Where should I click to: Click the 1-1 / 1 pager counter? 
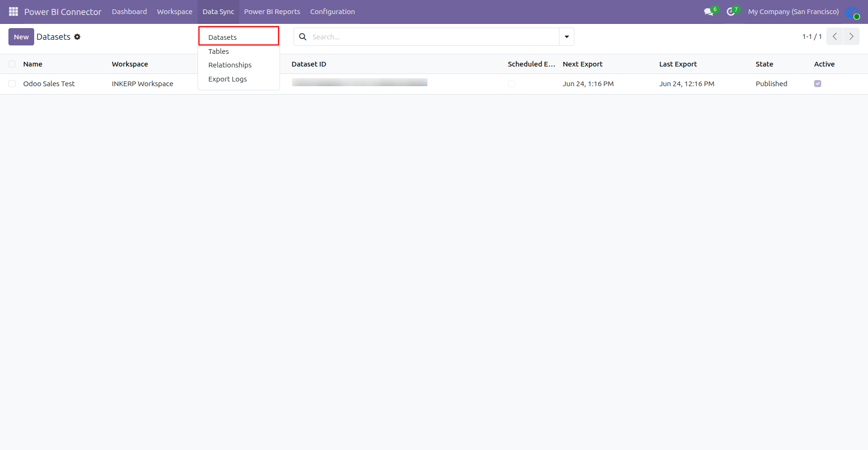[x=812, y=37]
